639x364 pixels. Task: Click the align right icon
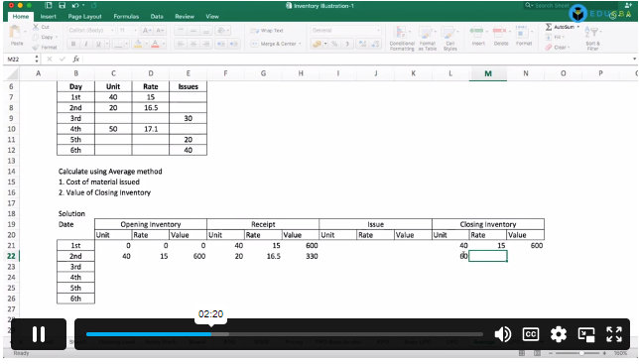point(206,44)
